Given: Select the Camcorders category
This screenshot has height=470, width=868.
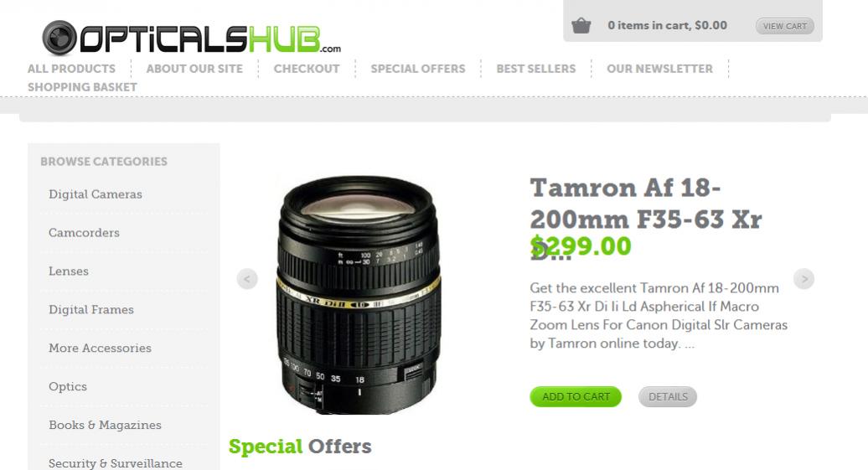Looking at the screenshot, I should click(84, 233).
